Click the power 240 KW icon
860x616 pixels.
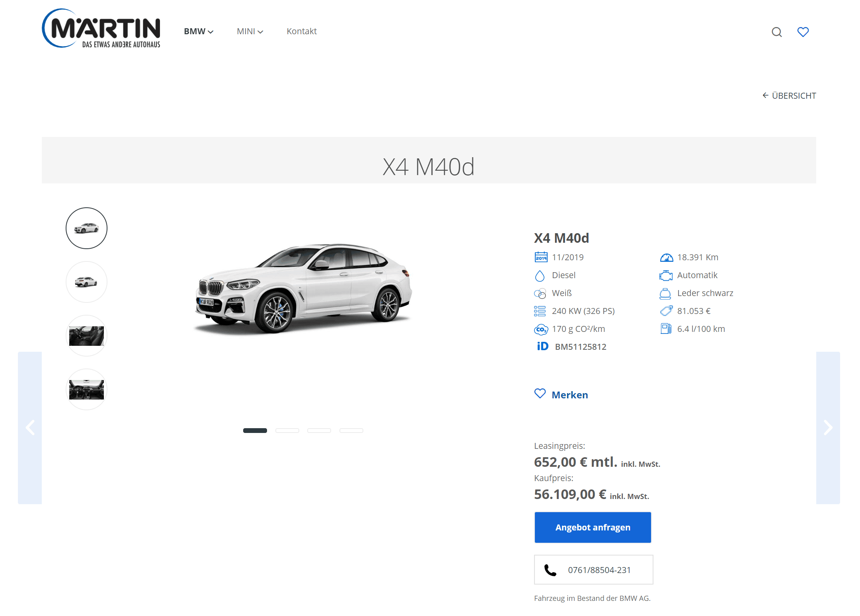point(540,311)
